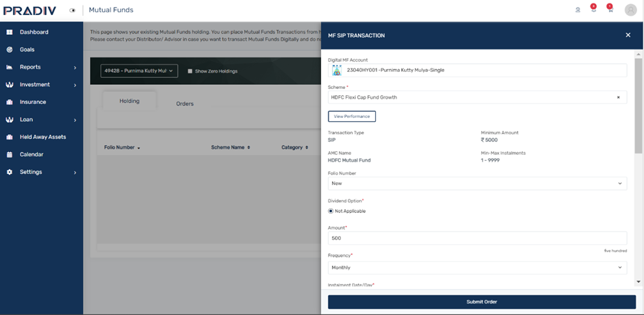Click the Dashboard sidebar icon
Screen dimensions: 644x315
[x=10, y=32]
